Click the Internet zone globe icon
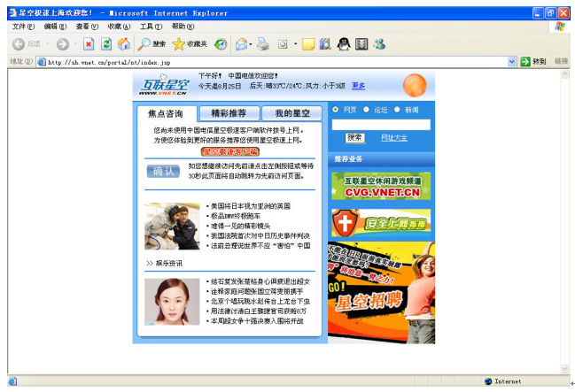The image size is (575, 392). pos(488,381)
